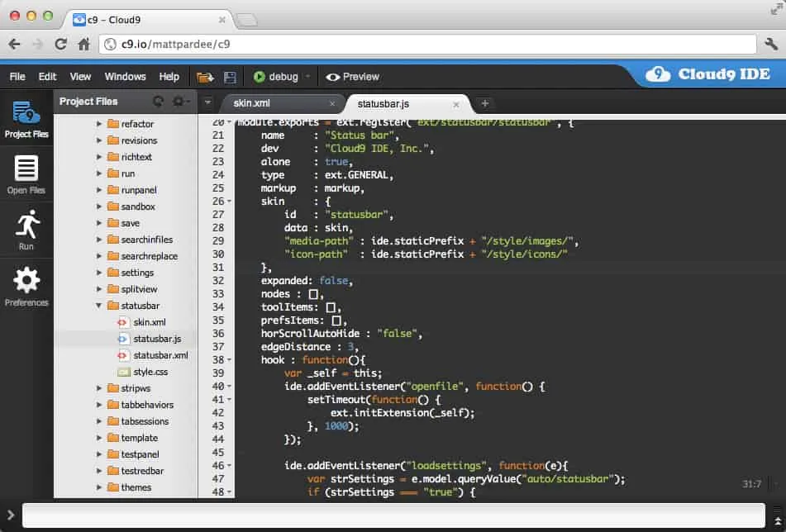Click the save disk toolbar icon

click(230, 77)
